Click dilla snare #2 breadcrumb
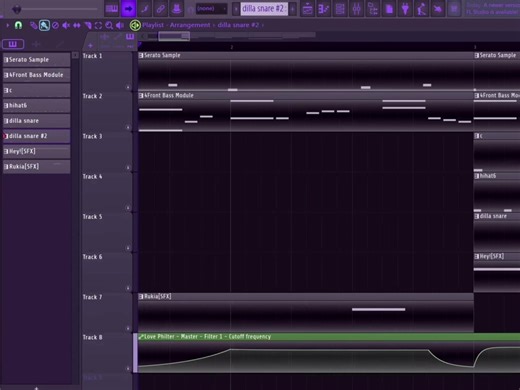Image resolution: width=520 pixels, height=390 pixels. pyautogui.click(x=238, y=25)
